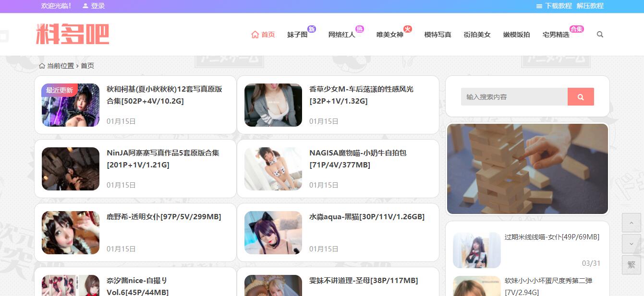
Task: Open the 街拍美女 nav item
Action: (477, 35)
